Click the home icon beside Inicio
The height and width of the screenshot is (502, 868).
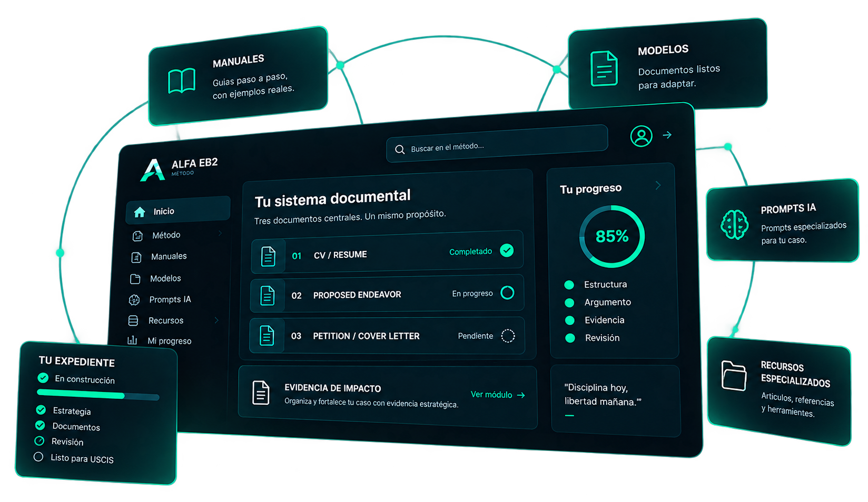(140, 212)
